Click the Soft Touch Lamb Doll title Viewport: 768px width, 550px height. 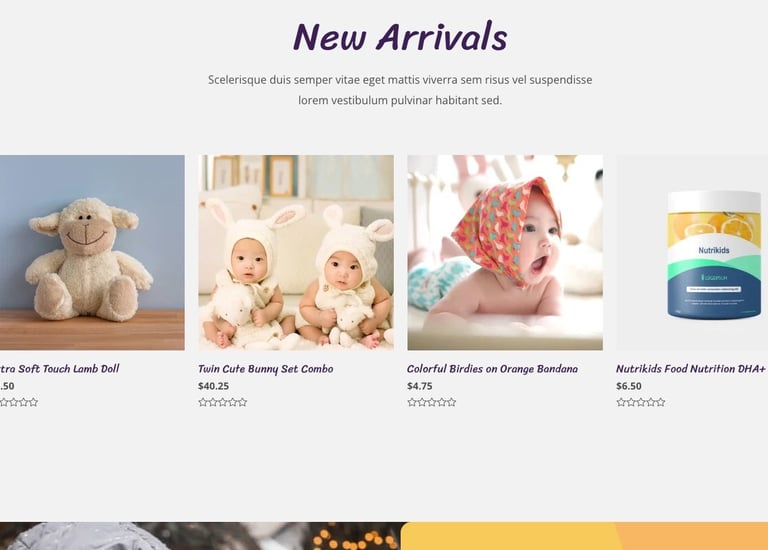pyautogui.click(x=59, y=369)
